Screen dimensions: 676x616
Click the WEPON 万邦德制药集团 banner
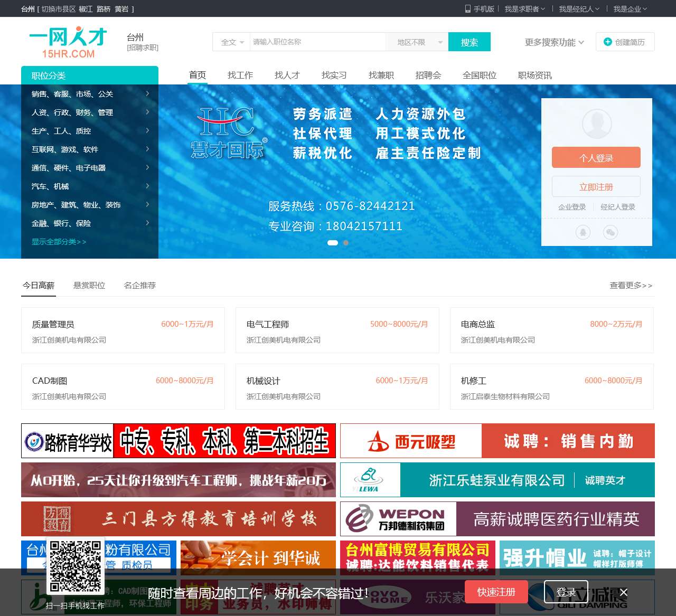point(497,519)
